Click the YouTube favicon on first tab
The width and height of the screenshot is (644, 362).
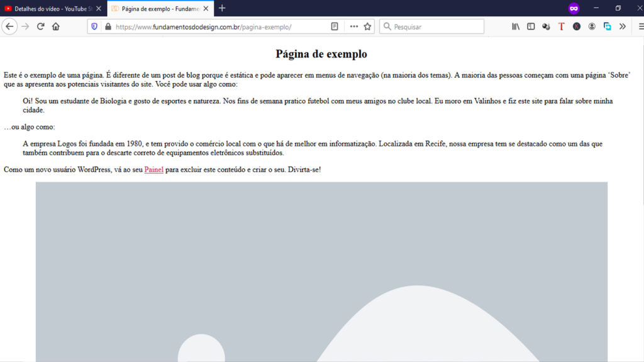pos(8,8)
